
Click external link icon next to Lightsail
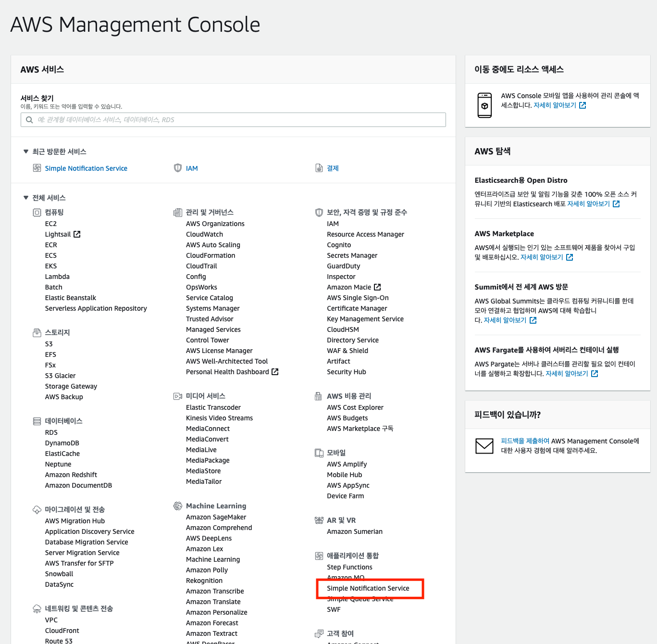click(x=77, y=234)
